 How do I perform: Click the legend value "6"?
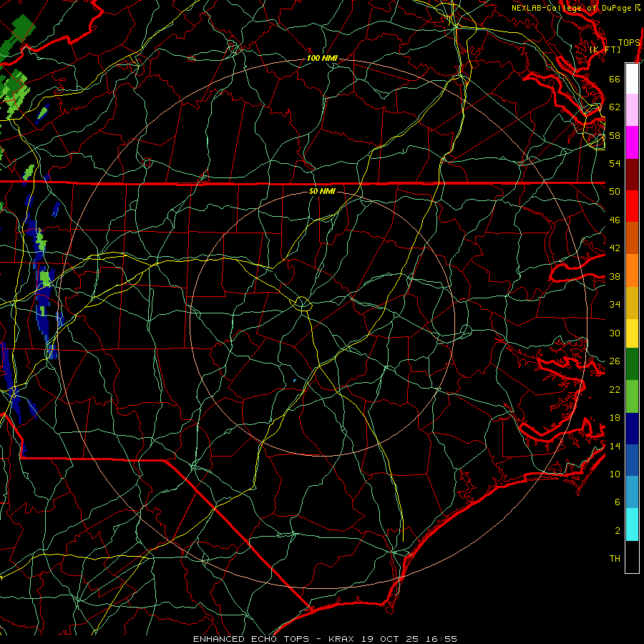(x=618, y=502)
